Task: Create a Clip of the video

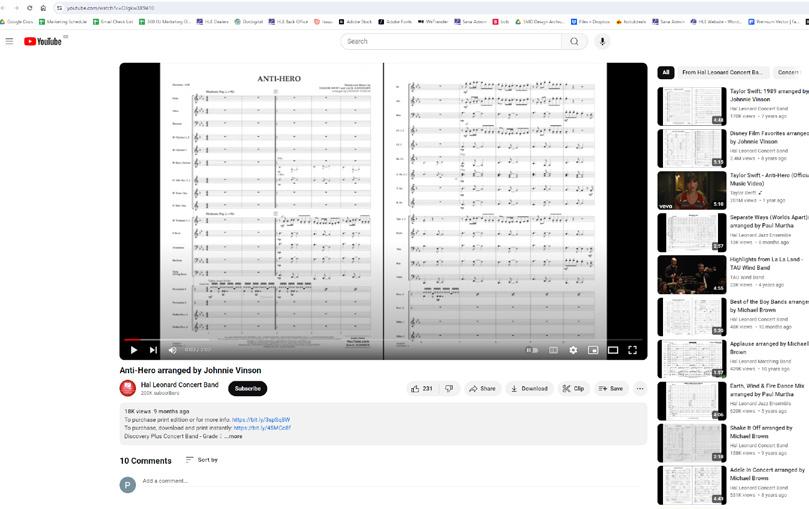Action: 573,388
